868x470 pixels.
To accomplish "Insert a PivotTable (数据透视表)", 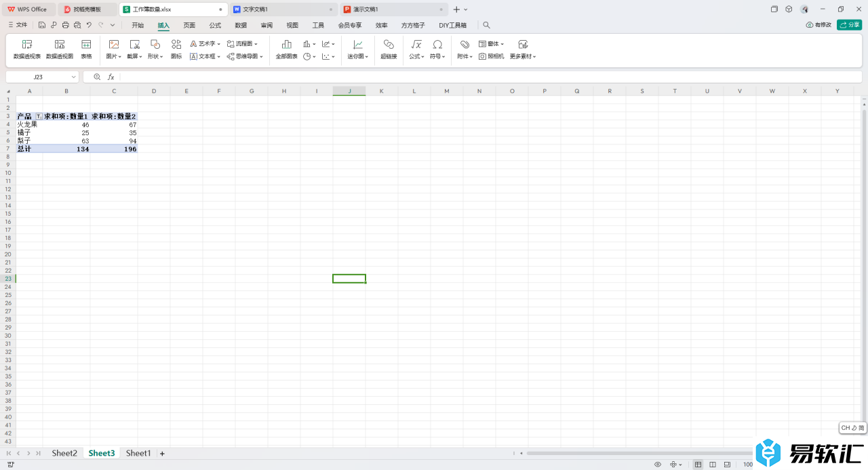I will tap(27, 49).
